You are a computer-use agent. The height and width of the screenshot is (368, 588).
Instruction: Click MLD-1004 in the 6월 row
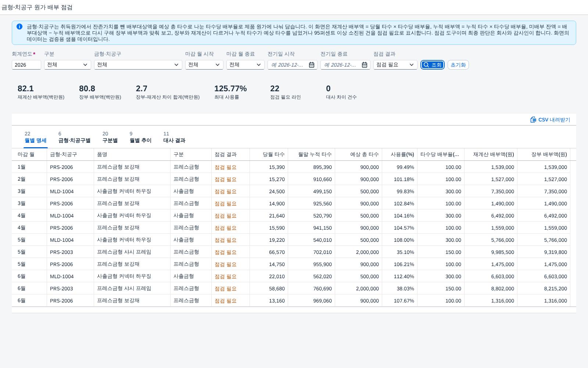pyautogui.click(x=62, y=276)
